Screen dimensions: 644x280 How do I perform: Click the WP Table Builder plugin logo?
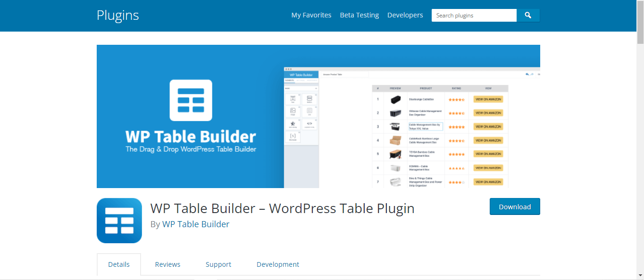point(119,220)
